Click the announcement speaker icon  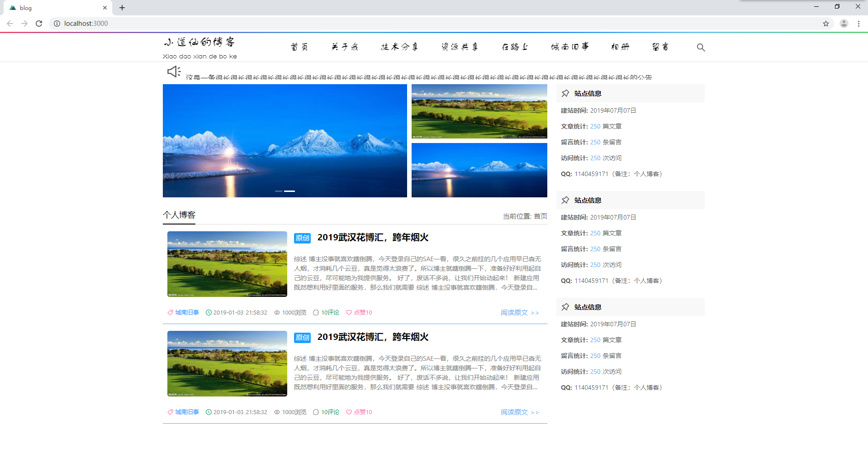click(174, 72)
